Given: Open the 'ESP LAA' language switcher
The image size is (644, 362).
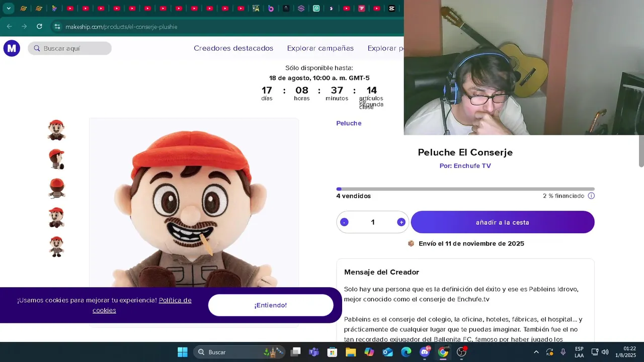Looking at the screenshot, I should coord(579,352).
